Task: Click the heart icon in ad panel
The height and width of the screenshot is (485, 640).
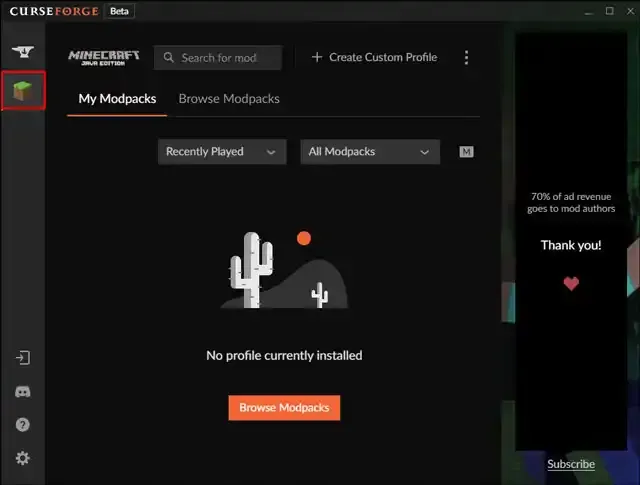Action: [x=571, y=283]
